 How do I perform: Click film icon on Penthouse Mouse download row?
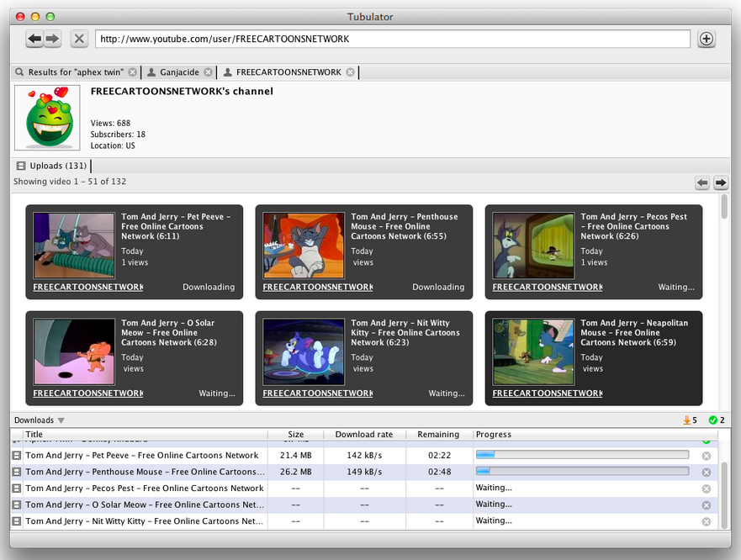tap(17, 472)
